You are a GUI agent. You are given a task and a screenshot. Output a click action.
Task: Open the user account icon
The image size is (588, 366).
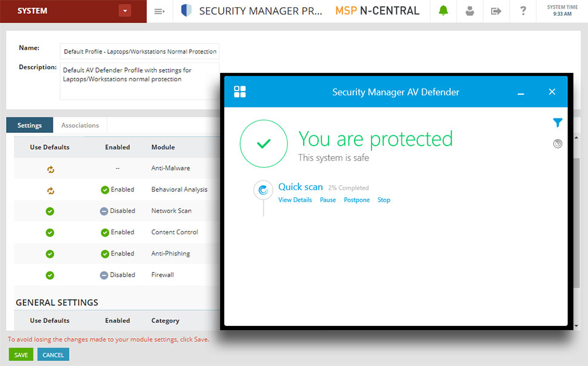[470, 11]
